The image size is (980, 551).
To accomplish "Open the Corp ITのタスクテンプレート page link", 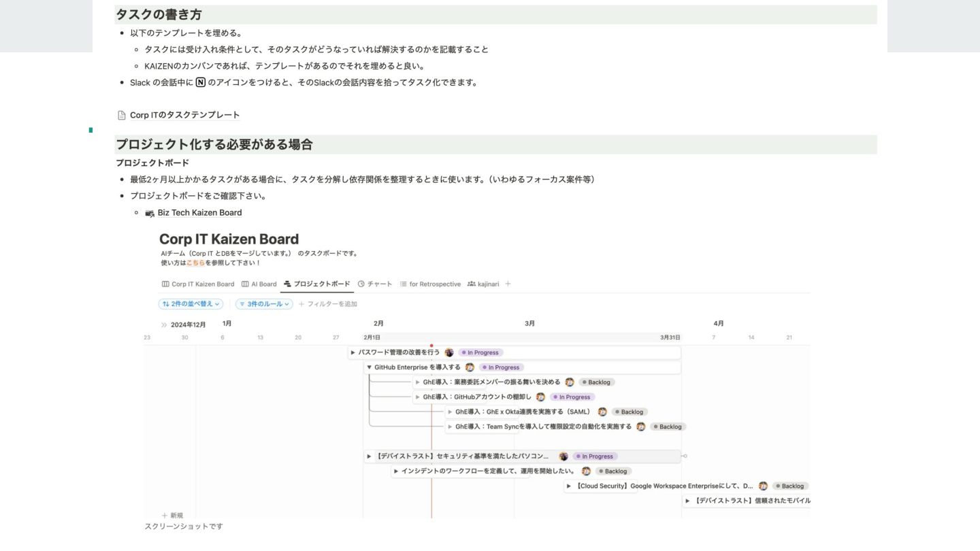I will pos(185,115).
